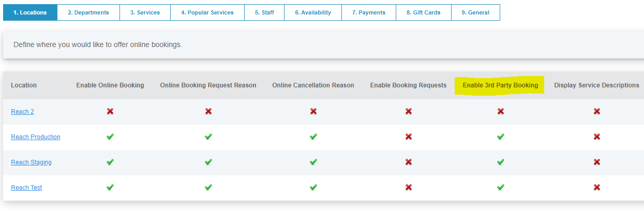Open the 7. Payments tab

click(369, 12)
